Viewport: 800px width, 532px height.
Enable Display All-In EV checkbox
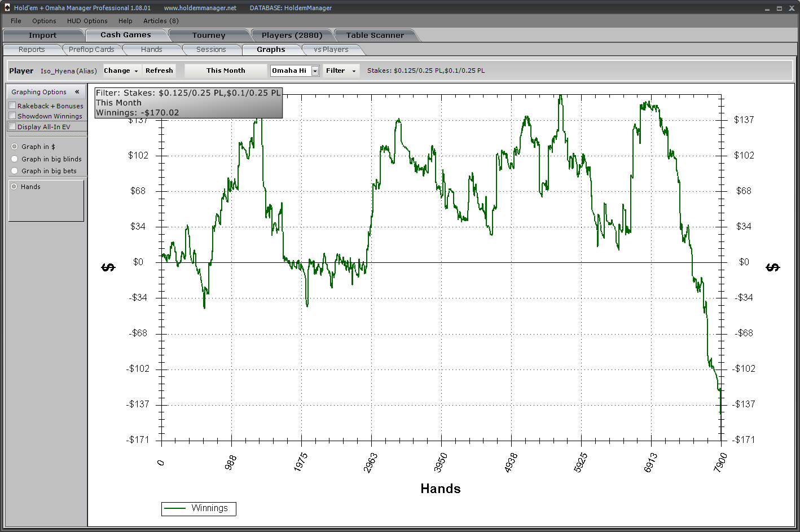tap(12, 126)
